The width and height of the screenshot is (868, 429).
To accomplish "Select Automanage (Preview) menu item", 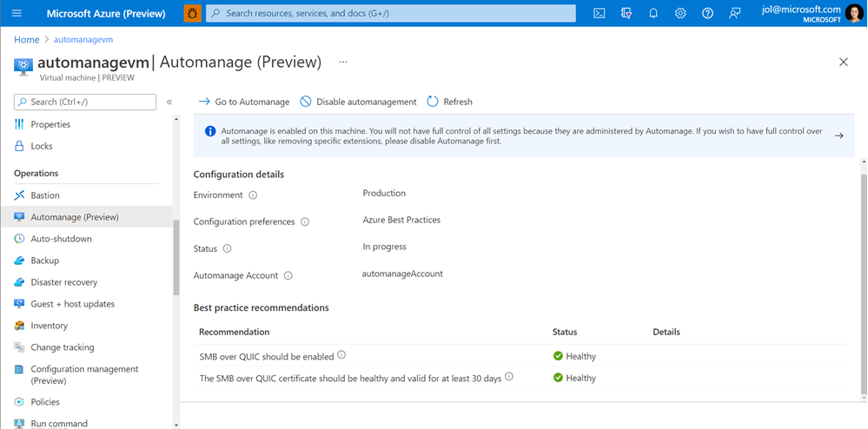I will tap(87, 217).
